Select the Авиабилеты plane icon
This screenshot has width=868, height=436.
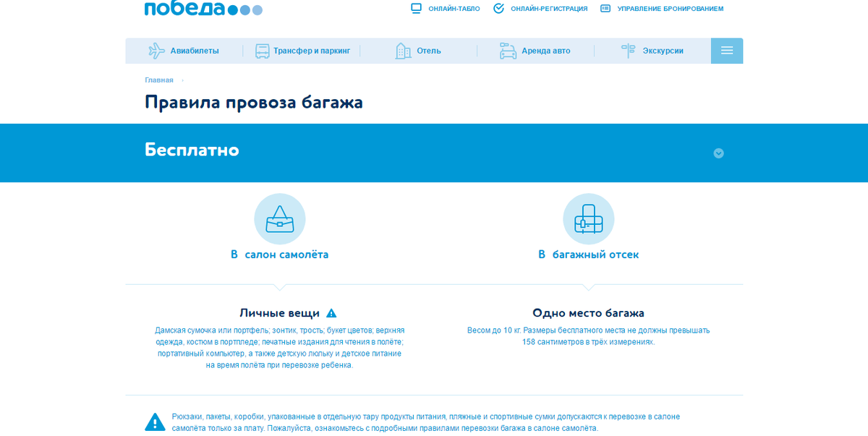158,50
